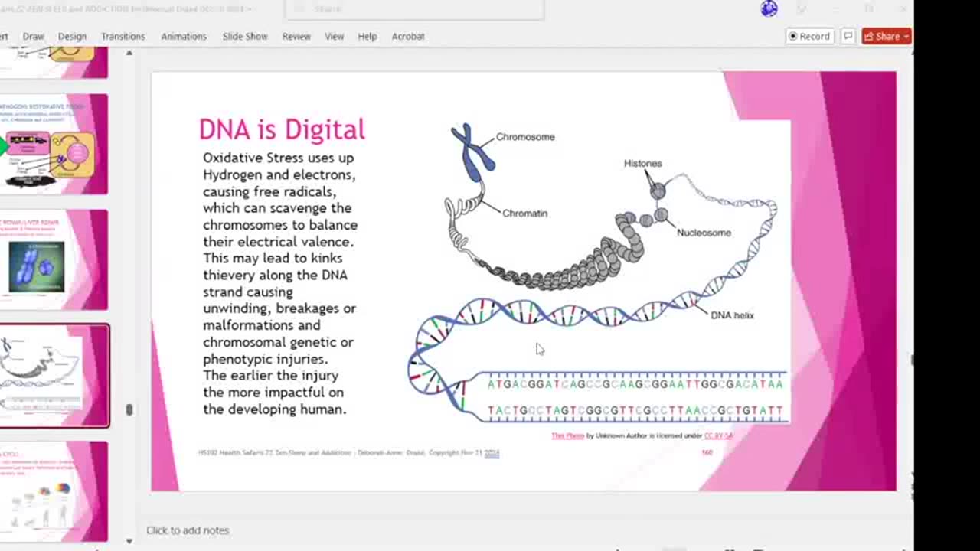980x551 pixels.
Task: Click the Oxidative Stress body text
Action: [279, 283]
